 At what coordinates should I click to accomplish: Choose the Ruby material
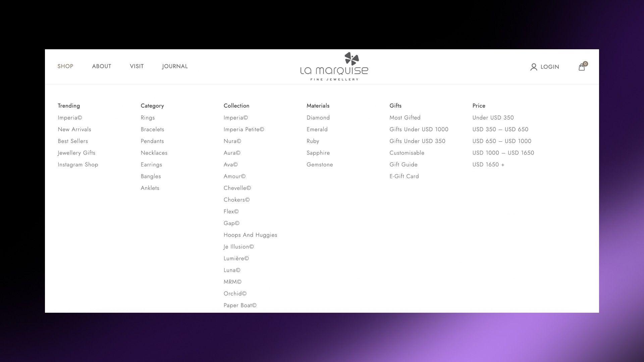[x=313, y=141]
